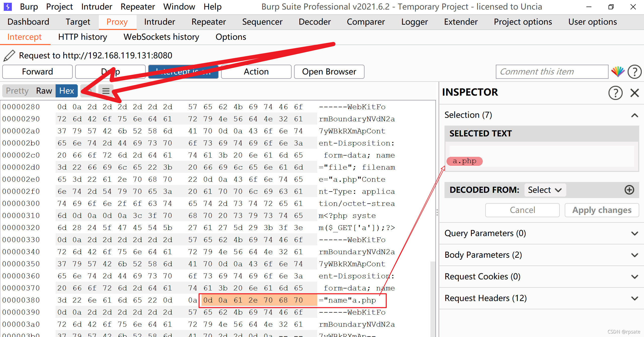The image size is (644, 337).
Task: Switch to Raw view
Action: (44, 91)
